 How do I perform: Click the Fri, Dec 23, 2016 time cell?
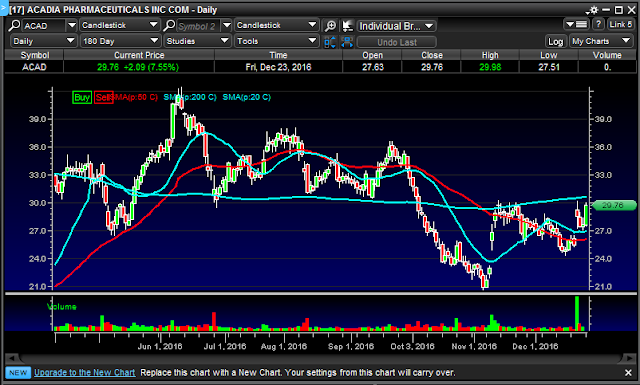(278, 67)
